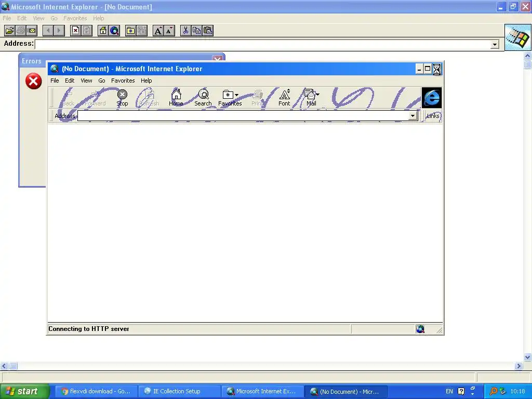Open File menu in front IE window

55,81
